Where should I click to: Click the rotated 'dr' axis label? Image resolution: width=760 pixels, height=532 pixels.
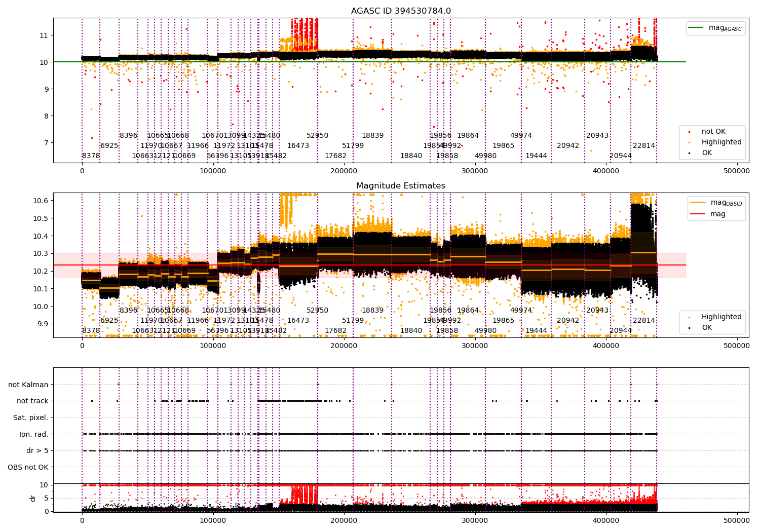[33, 498]
